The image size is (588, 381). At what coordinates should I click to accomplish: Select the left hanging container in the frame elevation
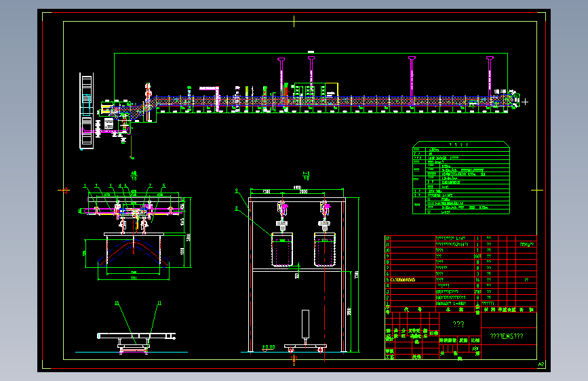coord(282,249)
